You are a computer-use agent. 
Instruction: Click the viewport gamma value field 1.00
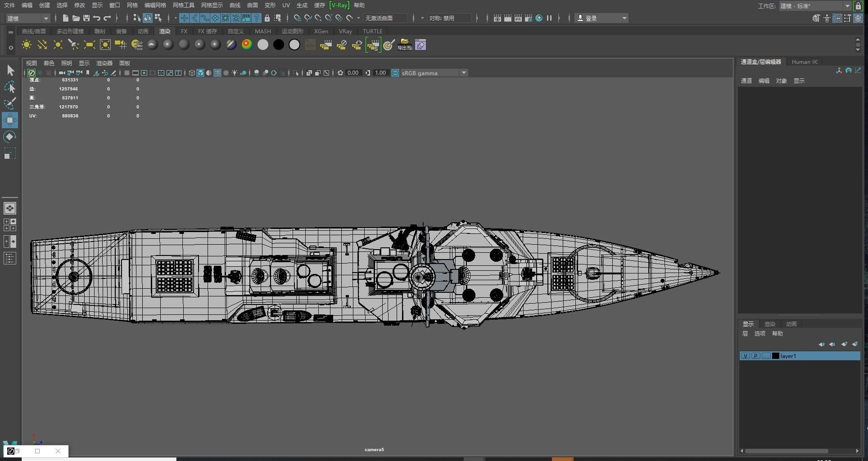coord(380,73)
